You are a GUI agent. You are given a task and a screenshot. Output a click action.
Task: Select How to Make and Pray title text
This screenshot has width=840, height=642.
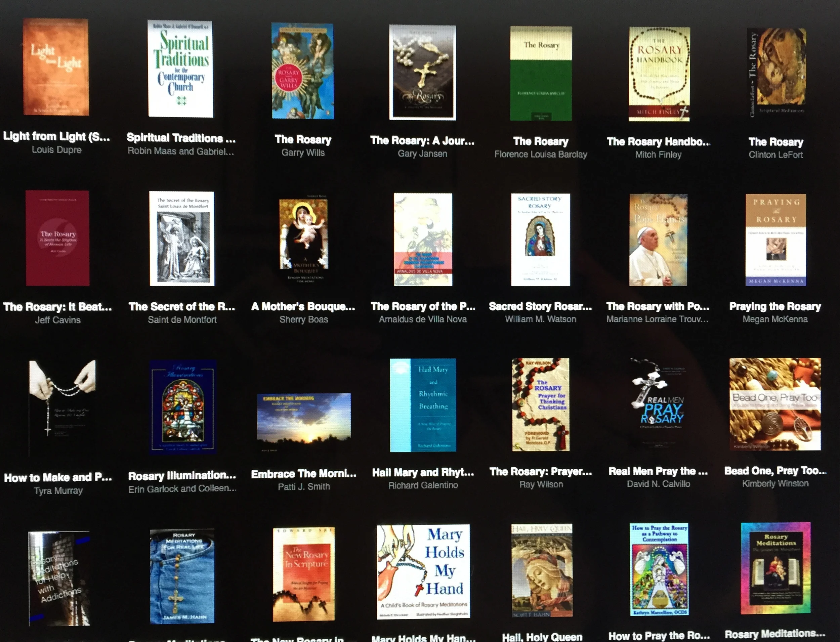click(x=58, y=477)
